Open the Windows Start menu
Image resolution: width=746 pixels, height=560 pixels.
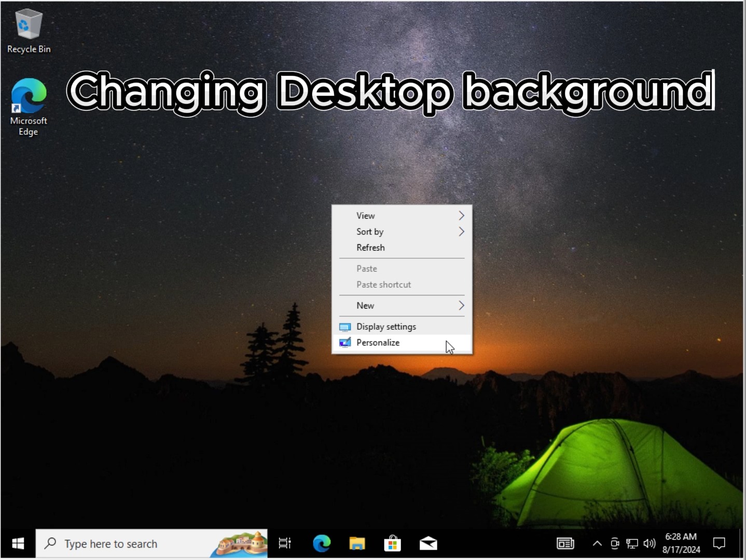[x=18, y=543]
